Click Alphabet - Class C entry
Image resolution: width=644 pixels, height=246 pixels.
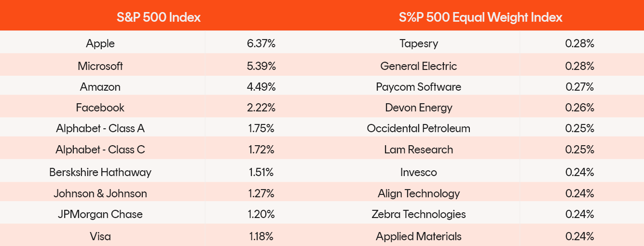click(x=100, y=150)
